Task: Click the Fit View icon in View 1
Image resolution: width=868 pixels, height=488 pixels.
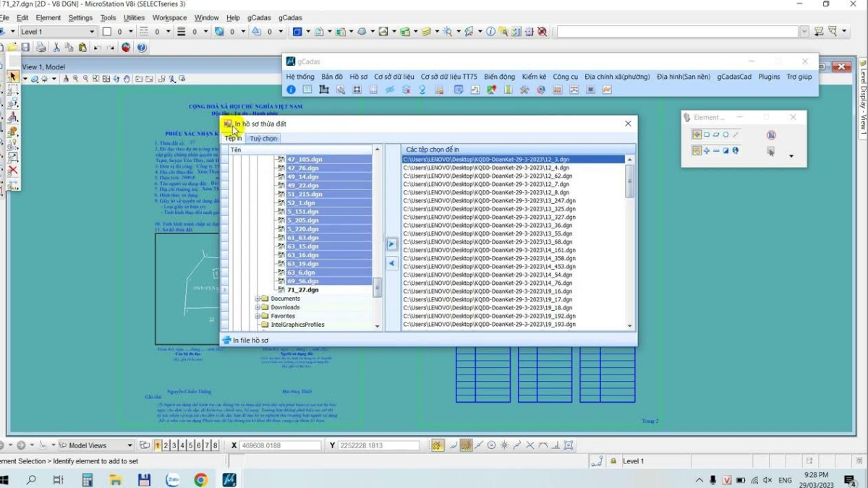Action: (106, 79)
